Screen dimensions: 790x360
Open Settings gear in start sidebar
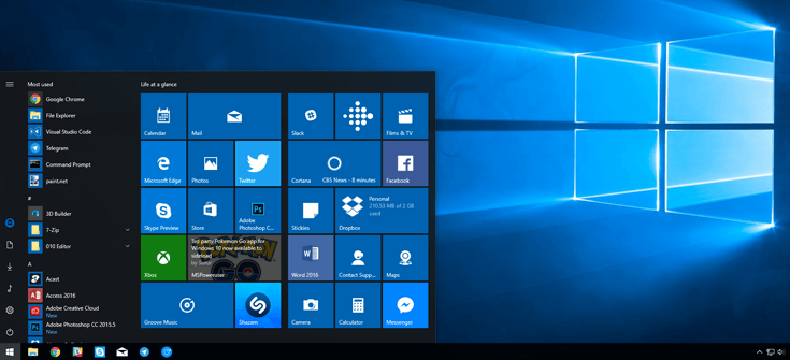pos(10,310)
